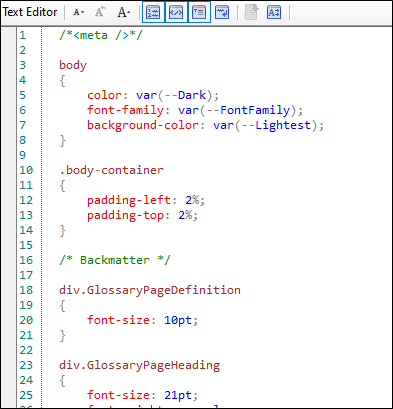Click the A-with-arrows icon at the toolbar's end
Viewport: 393px width, 409px height.
pyautogui.click(x=274, y=12)
